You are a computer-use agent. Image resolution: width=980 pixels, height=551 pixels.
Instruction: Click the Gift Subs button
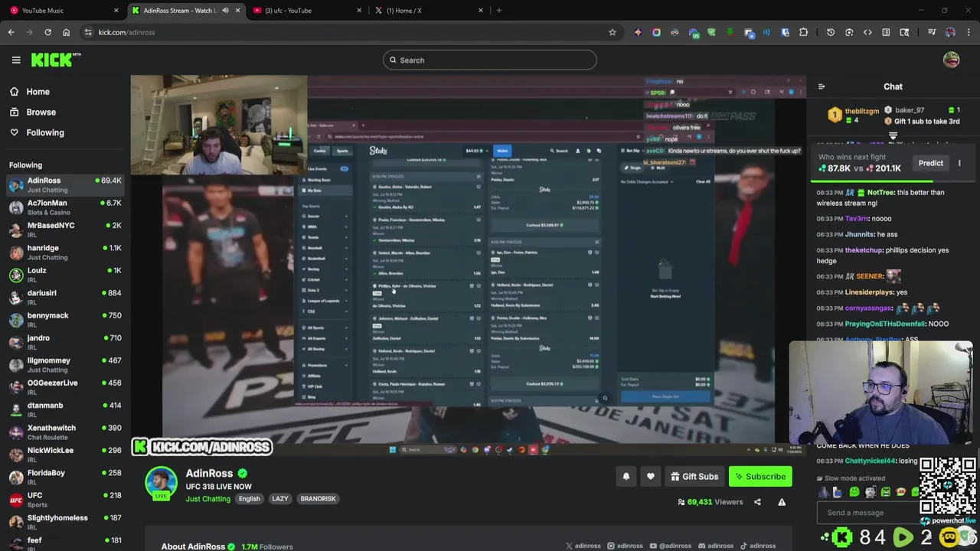[694, 477]
